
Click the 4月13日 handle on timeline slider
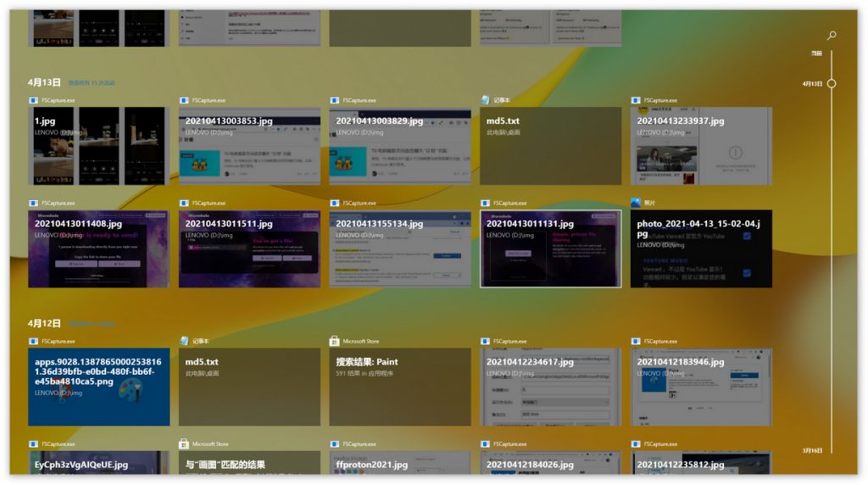click(832, 83)
